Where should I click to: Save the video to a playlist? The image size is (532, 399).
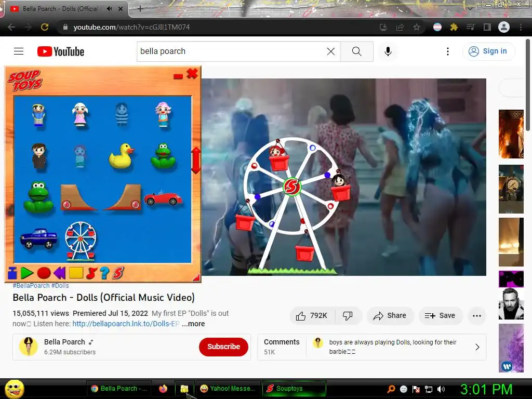point(440,316)
